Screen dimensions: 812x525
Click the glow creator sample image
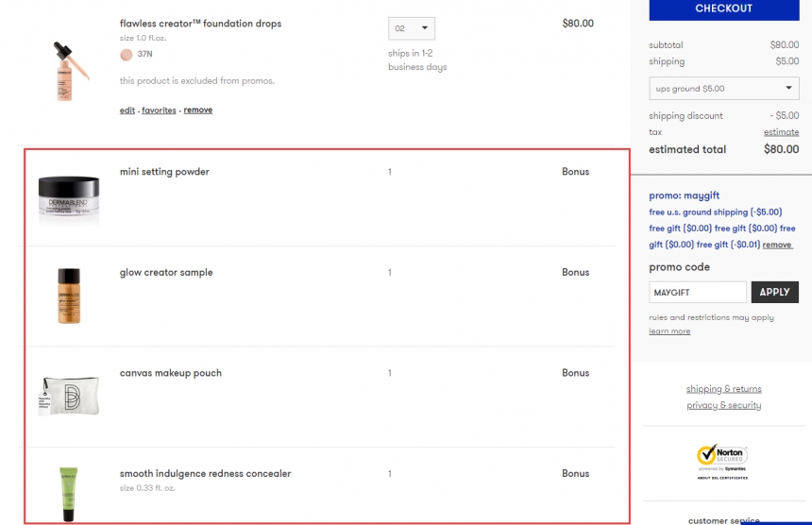(69, 296)
